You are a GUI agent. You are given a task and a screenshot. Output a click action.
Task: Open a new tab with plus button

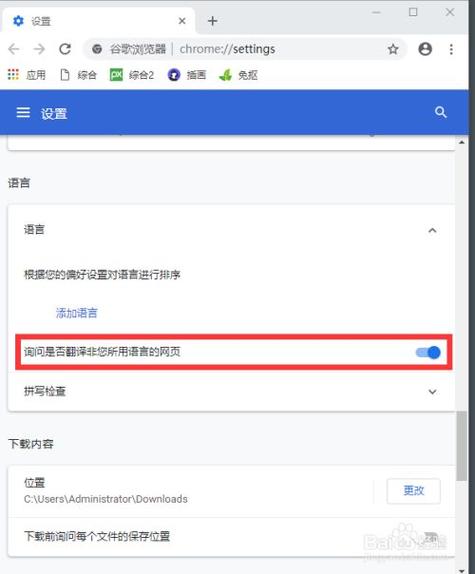click(212, 21)
